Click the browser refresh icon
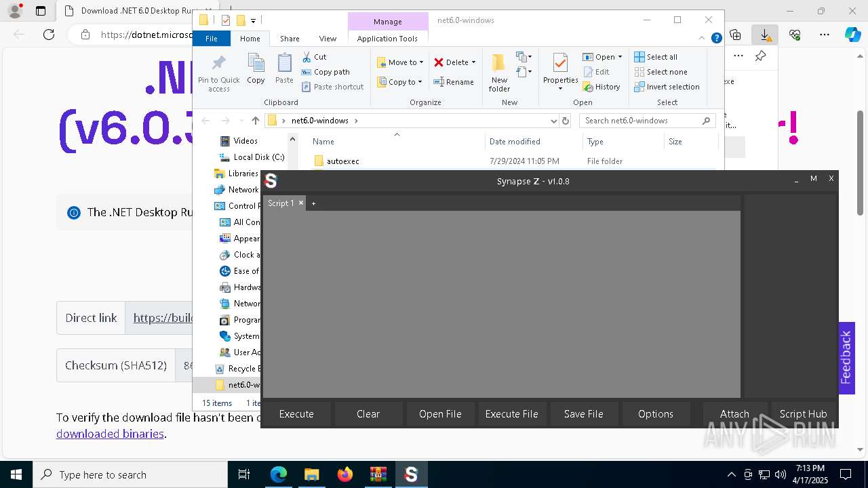868x488 pixels. pyautogui.click(x=49, y=35)
